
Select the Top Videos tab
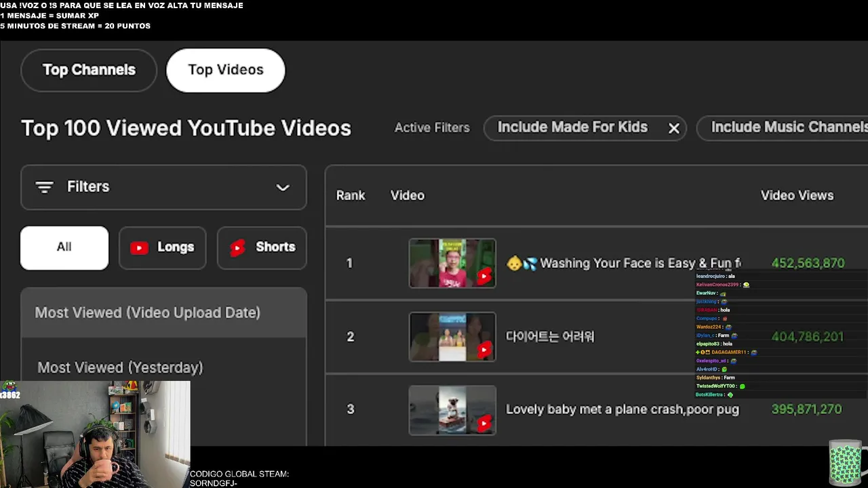coord(225,70)
